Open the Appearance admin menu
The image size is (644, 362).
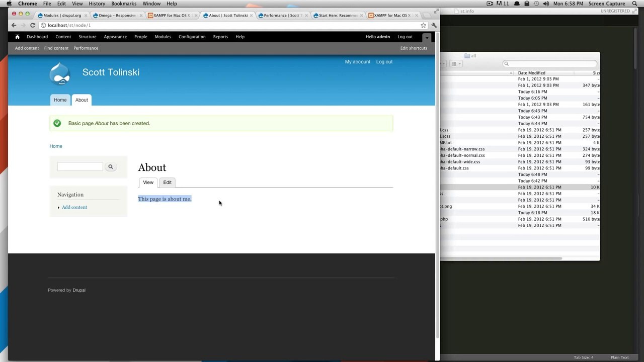[x=115, y=37]
